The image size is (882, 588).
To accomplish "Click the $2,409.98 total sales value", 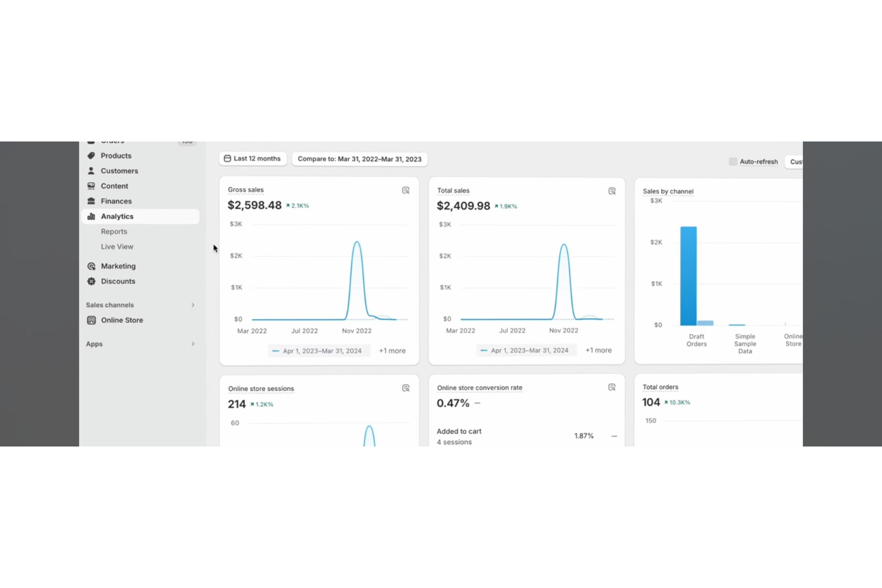I will [x=464, y=206].
